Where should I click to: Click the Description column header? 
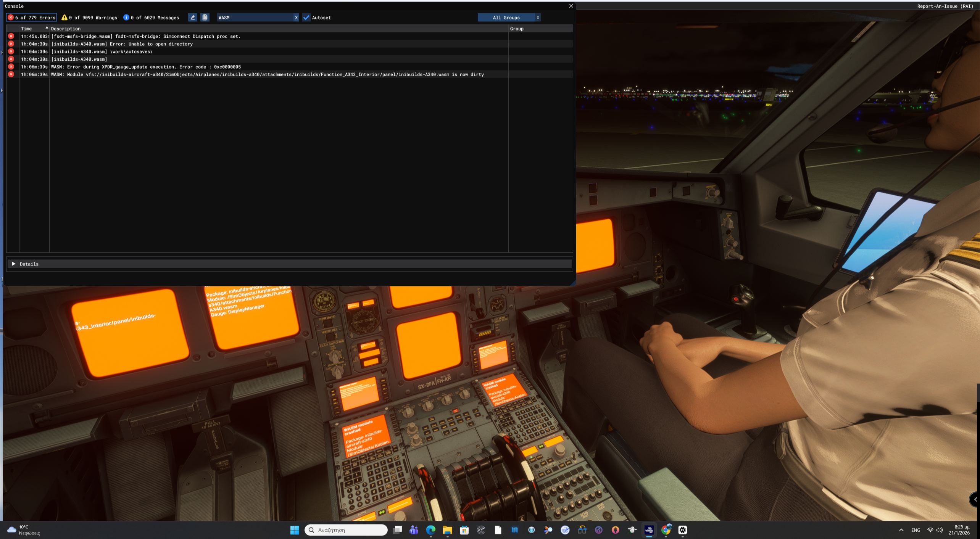66,29
